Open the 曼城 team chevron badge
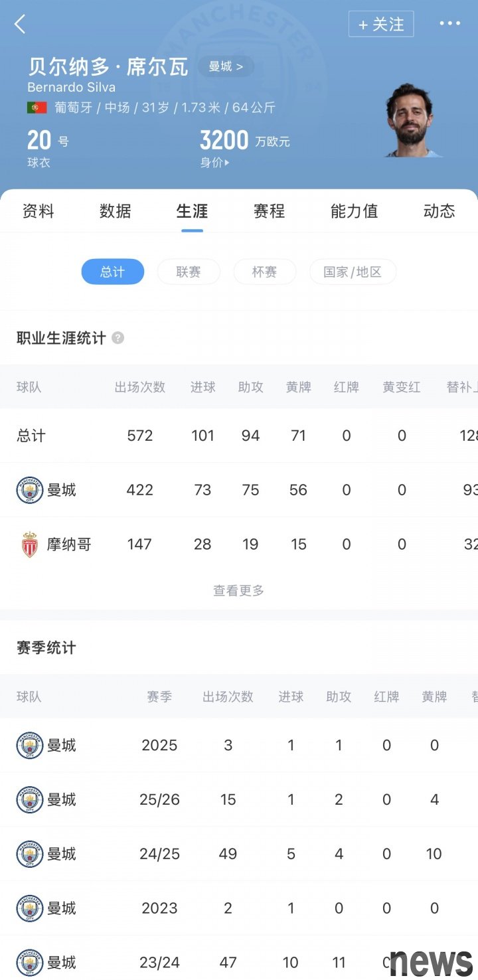Screen dimensions: 478x980 point(226,66)
